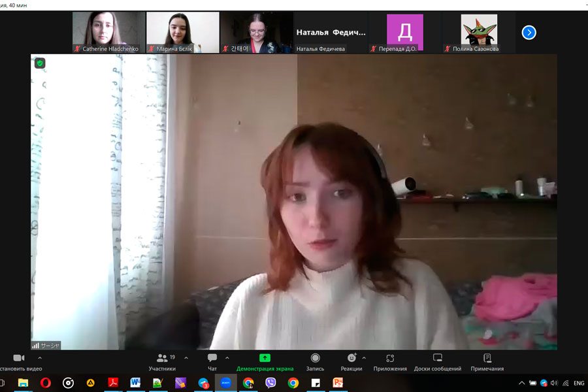Select Марина Бєлік video thumbnail
This screenshot has height=392, width=588.
pyautogui.click(x=183, y=32)
